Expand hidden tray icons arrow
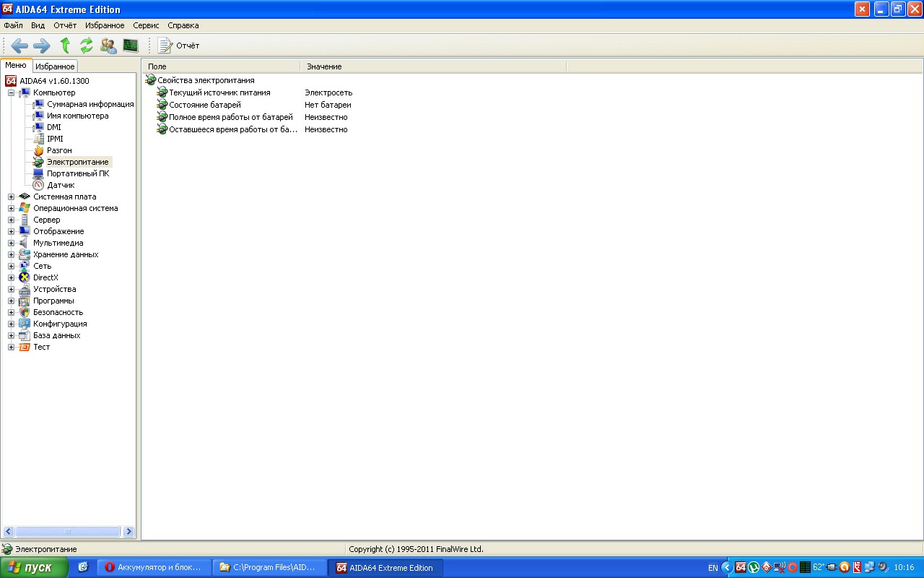 click(727, 567)
